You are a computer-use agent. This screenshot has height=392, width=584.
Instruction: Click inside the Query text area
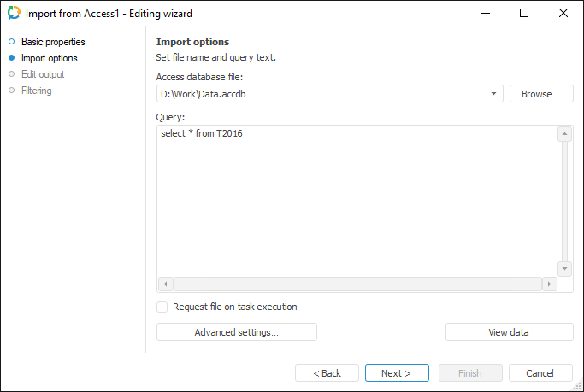point(355,201)
